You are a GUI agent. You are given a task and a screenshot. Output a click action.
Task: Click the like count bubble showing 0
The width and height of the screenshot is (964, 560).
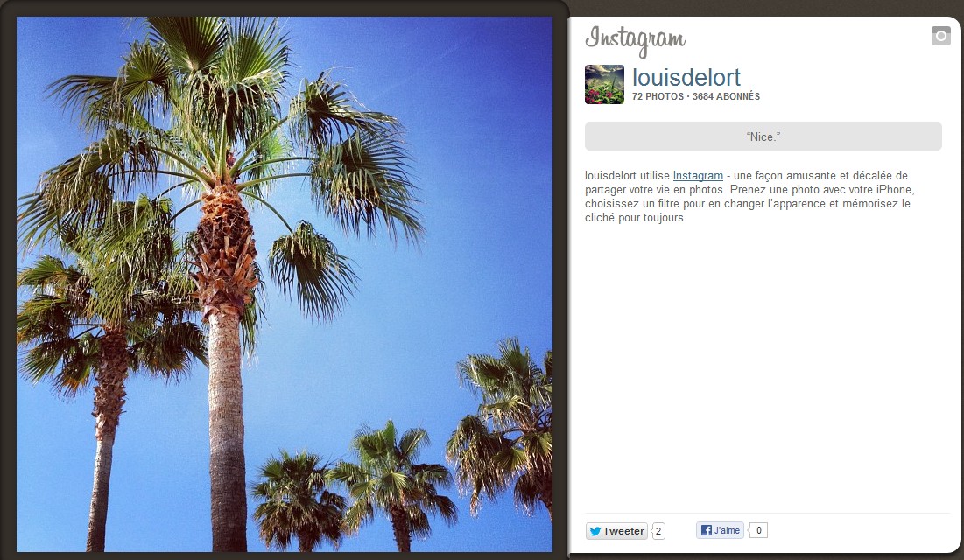point(758,530)
